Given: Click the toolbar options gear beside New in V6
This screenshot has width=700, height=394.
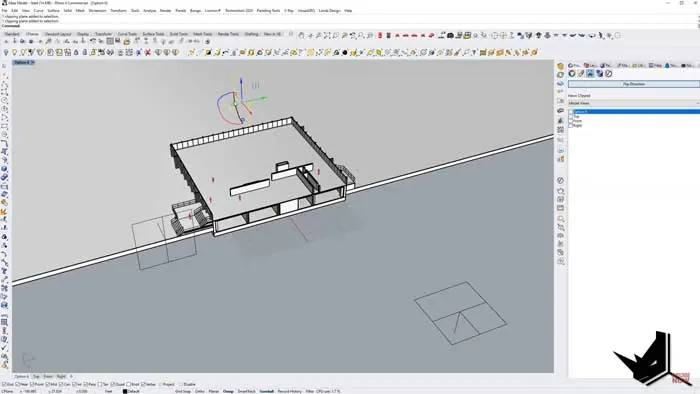Looking at the screenshot, I should [x=291, y=34].
